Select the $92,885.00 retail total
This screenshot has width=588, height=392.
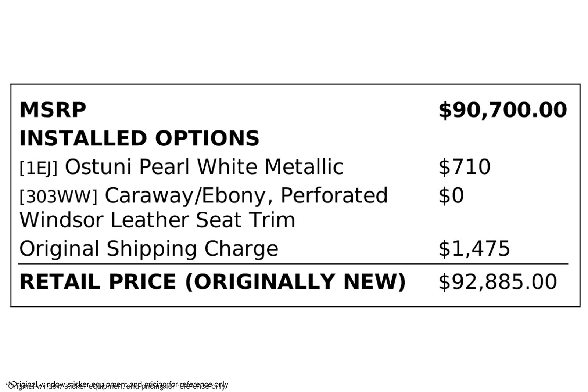pyautogui.click(x=498, y=281)
